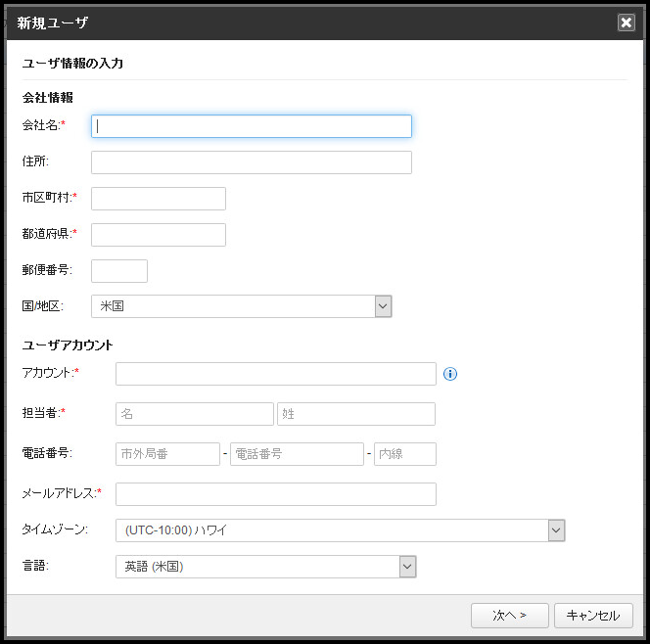This screenshot has height=644, width=650.
Task: Focus the 会社名 company name field
Action: [252, 126]
